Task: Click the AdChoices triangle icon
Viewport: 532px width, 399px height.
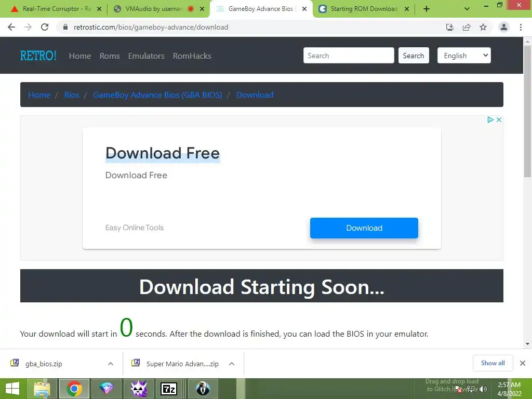Action: 490,120
